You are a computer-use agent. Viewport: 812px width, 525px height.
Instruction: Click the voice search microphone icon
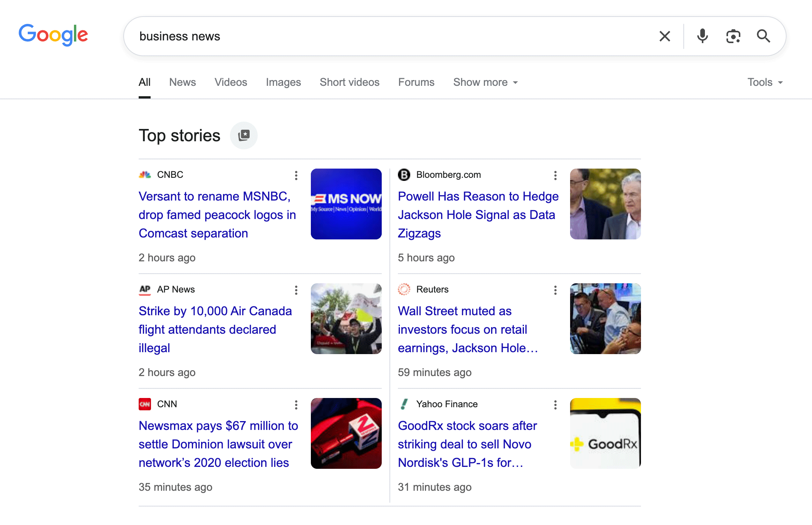pos(702,36)
